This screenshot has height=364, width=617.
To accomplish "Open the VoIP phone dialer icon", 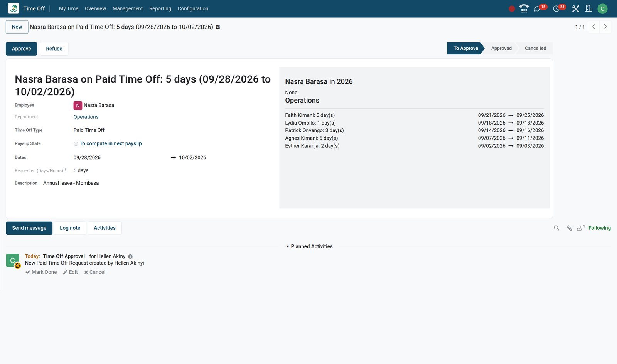I will 524,8.
